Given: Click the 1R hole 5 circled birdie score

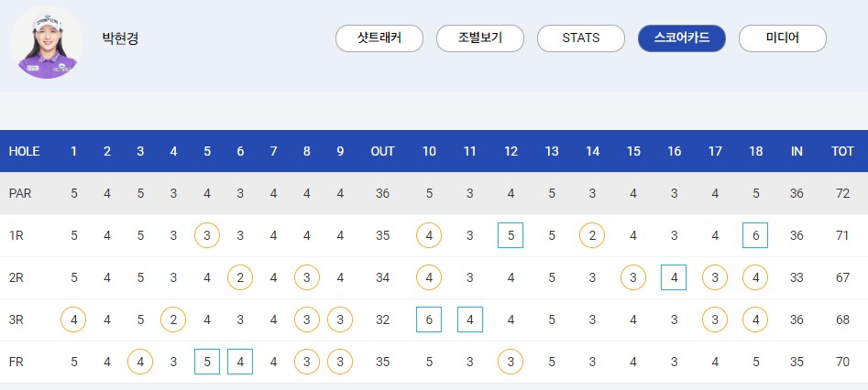Looking at the screenshot, I should pyautogui.click(x=207, y=235).
